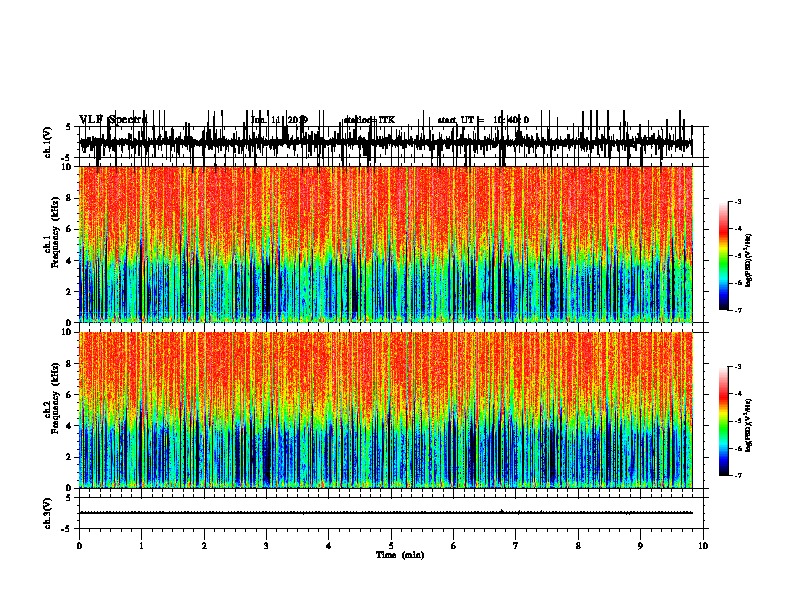Viewport: 792px width, 612px height.
Task: Click the '6' kHz tick on ch.2 spectrogram
Action: 70,395
